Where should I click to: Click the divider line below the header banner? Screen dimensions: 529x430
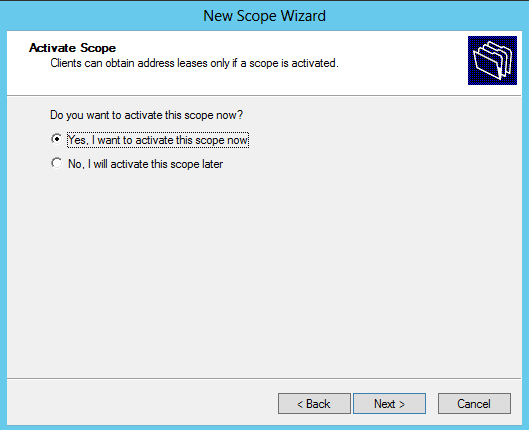(264, 96)
